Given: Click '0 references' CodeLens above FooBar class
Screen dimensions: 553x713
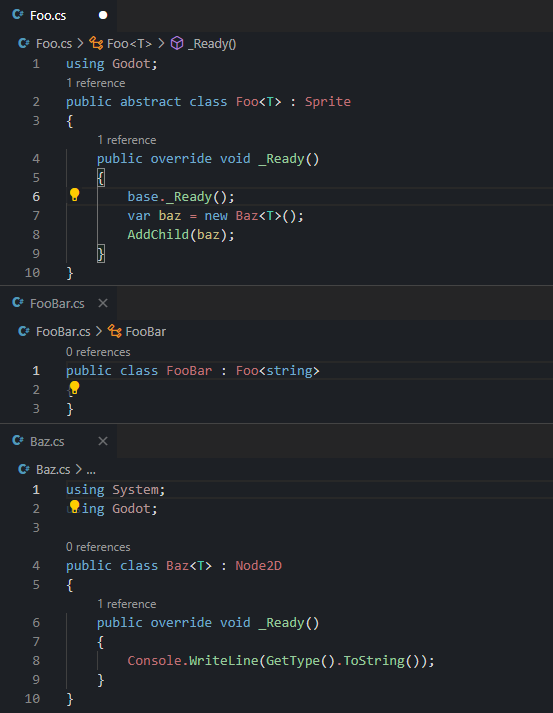Looking at the screenshot, I should point(98,352).
